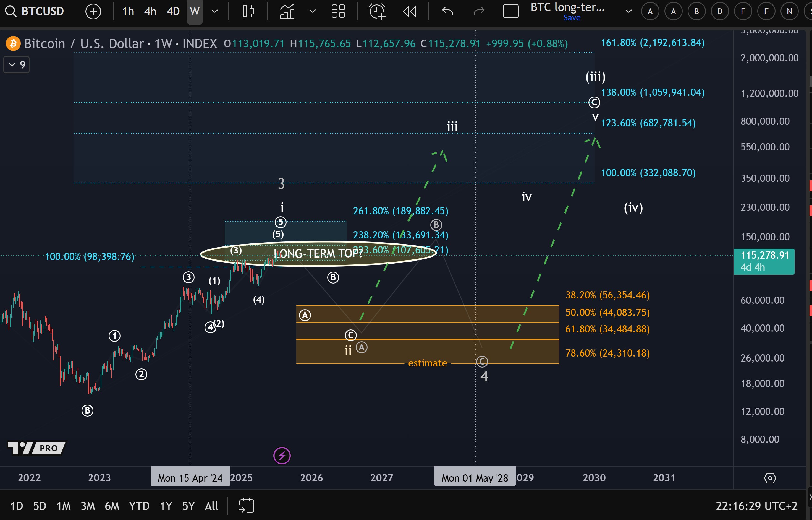Viewport: 812px width, 520px height.
Task: Click the Save link under the layout name
Action: 572,17
